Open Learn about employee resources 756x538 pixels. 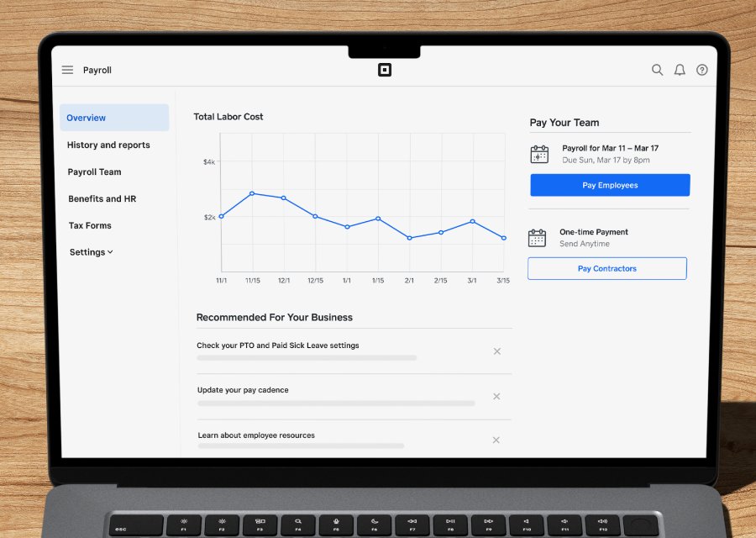click(256, 435)
